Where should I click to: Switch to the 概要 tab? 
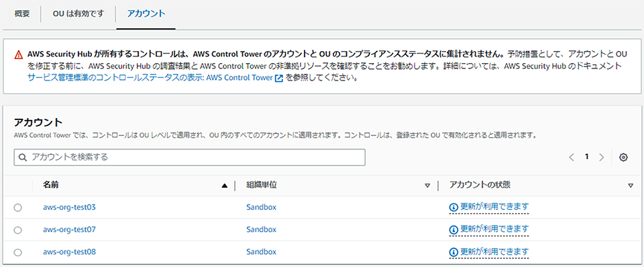pyautogui.click(x=22, y=13)
